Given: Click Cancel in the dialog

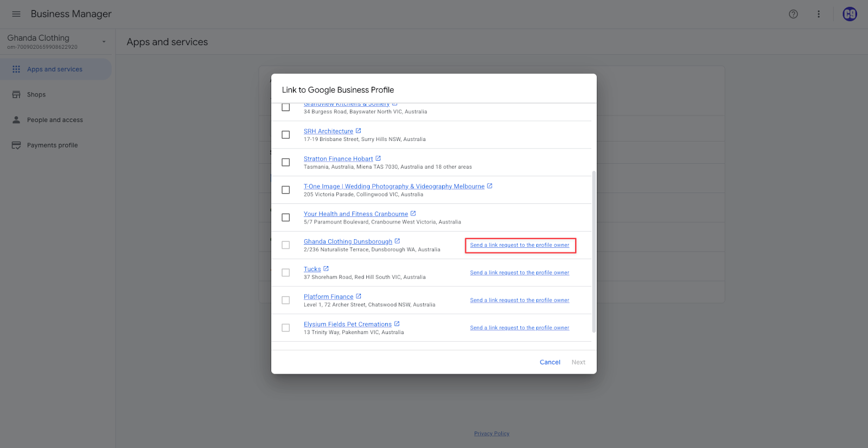Looking at the screenshot, I should pos(550,362).
